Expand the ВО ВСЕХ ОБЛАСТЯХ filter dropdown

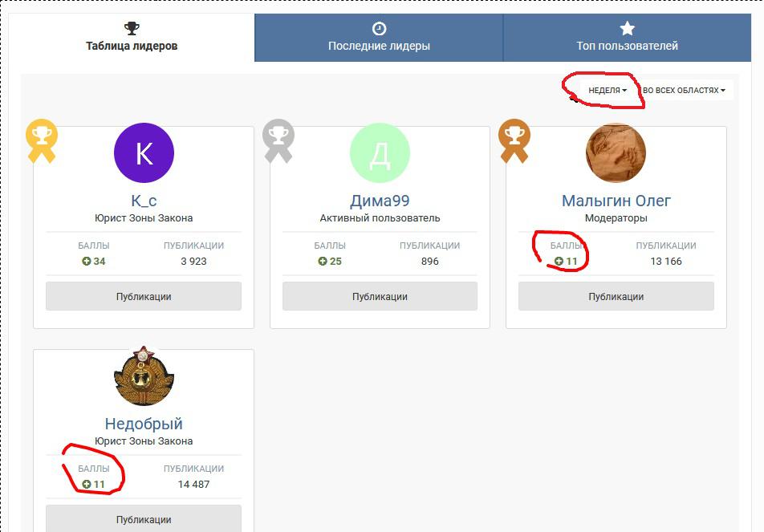[684, 90]
